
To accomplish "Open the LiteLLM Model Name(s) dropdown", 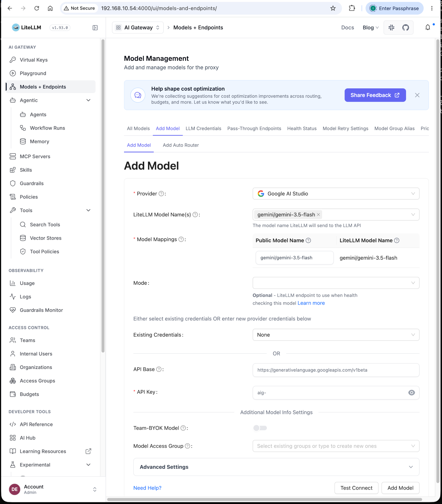I will (336, 215).
